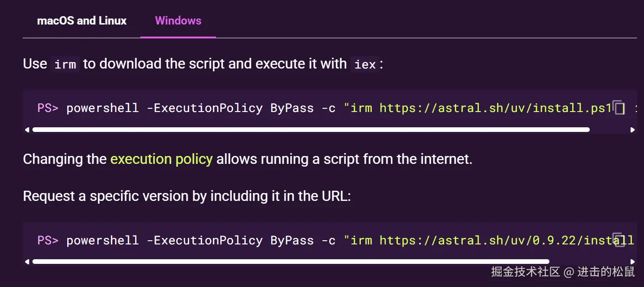This screenshot has height=287, width=644.
Task: Click the 掘金技术社区 watermark text
Action: (x=526, y=272)
